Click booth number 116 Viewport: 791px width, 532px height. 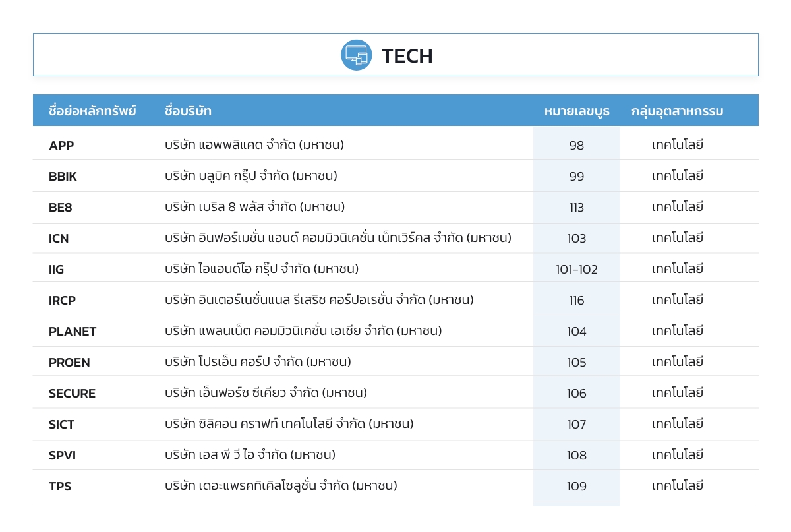(577, 300)
